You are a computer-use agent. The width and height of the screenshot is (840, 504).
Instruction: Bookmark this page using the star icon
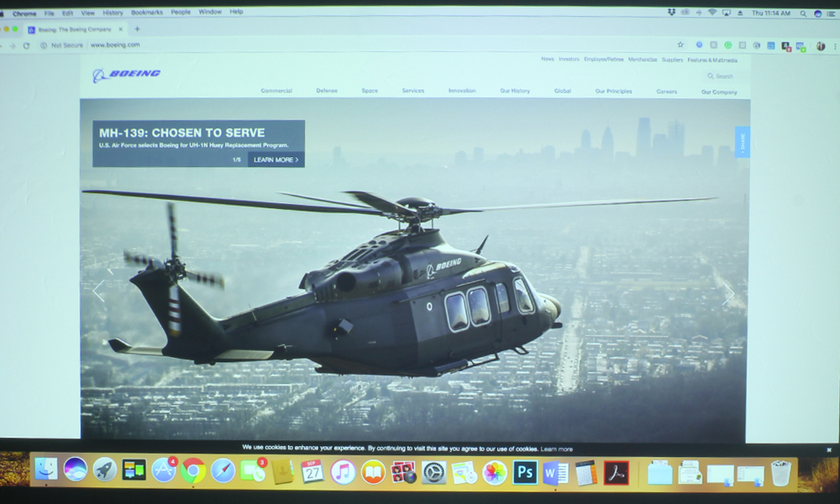(x=680, y=45)
